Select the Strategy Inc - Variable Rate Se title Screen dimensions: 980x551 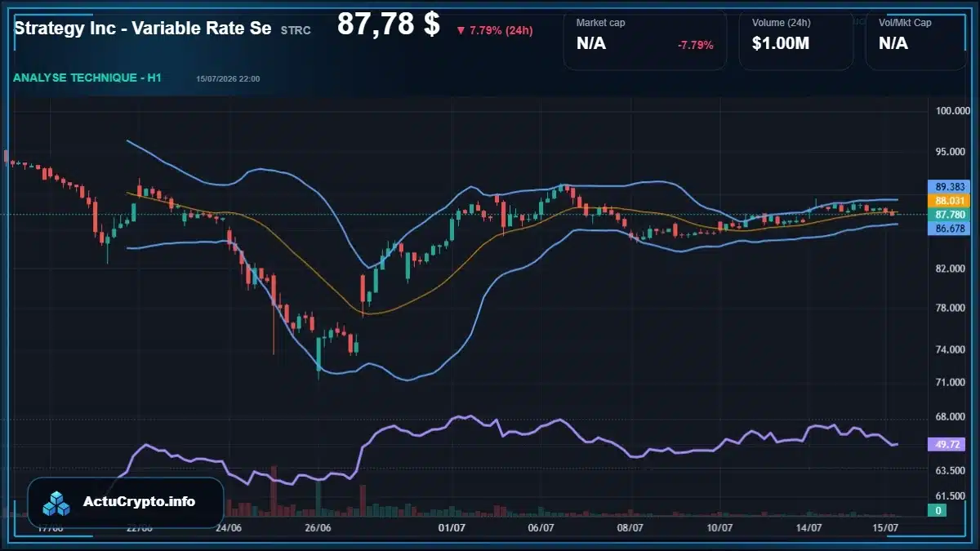[x=143, y=28]
